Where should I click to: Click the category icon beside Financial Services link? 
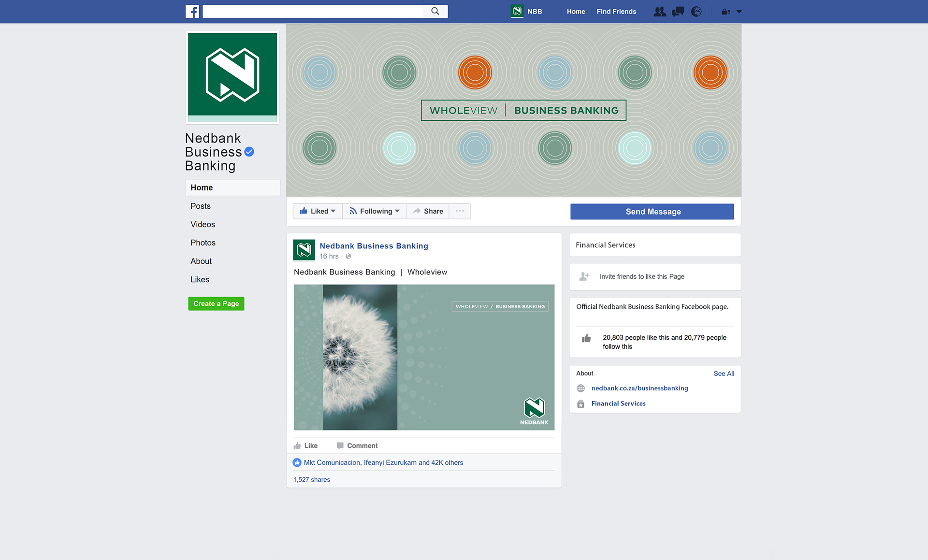(581, 404)
